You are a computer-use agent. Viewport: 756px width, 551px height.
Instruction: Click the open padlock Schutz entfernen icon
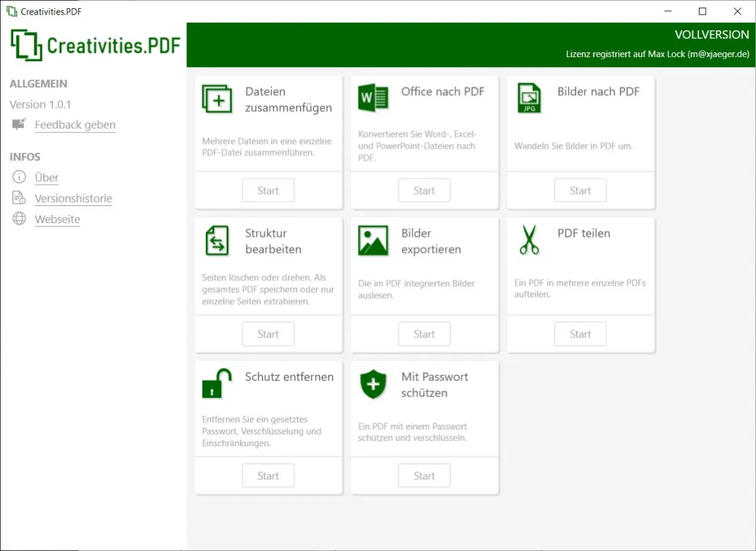pos(216,383)
